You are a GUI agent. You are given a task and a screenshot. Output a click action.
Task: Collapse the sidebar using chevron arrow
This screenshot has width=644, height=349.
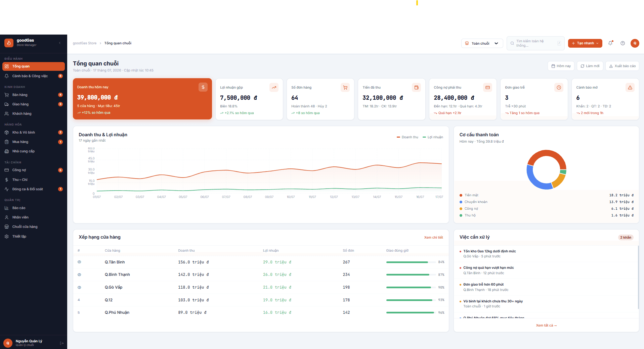click(60, 43)
